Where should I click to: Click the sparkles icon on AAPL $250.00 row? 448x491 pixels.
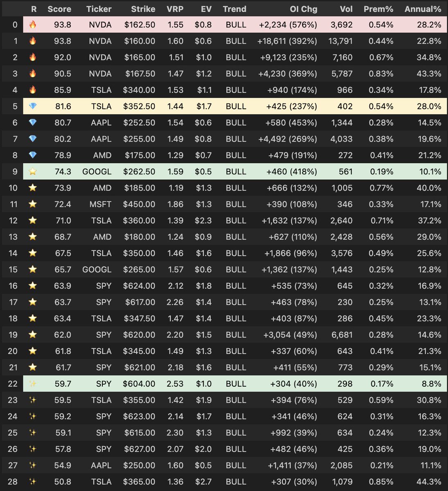[x=33, y=465]
